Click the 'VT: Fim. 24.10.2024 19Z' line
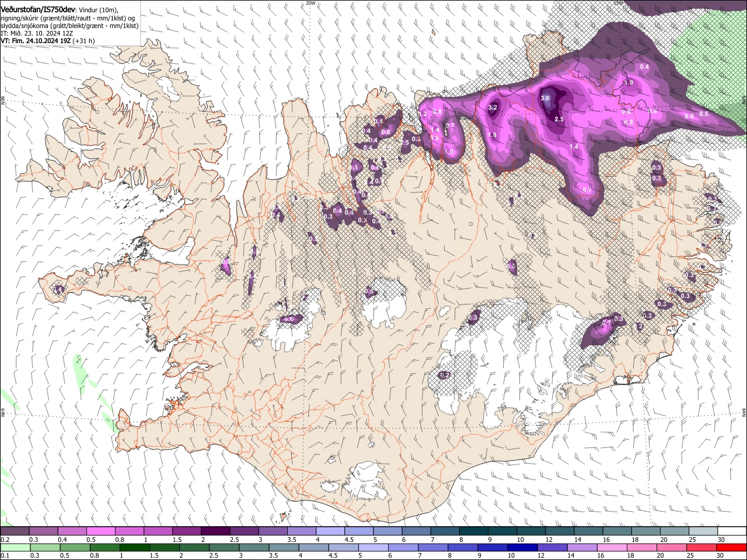The height and width of the screenshot is (560, 747). pos(36,41)
